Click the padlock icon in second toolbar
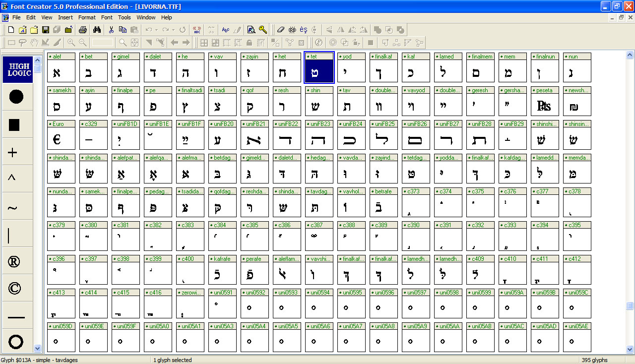 (x=249, y=43)
